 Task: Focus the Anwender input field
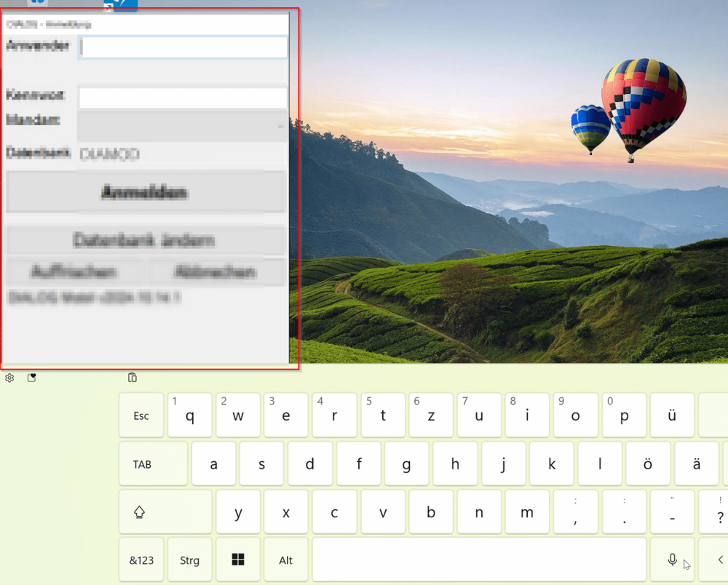(183, 47)
